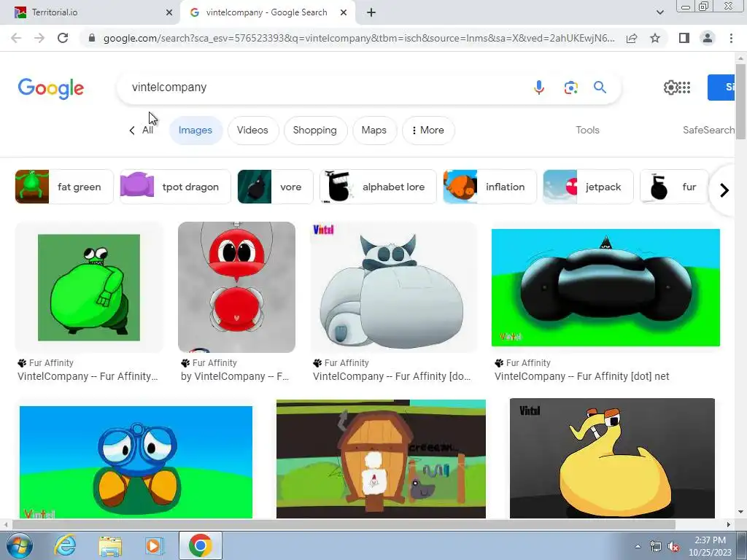Click the blue Sign in button
This screenshot has height=560, width=747.
point(721,87)
